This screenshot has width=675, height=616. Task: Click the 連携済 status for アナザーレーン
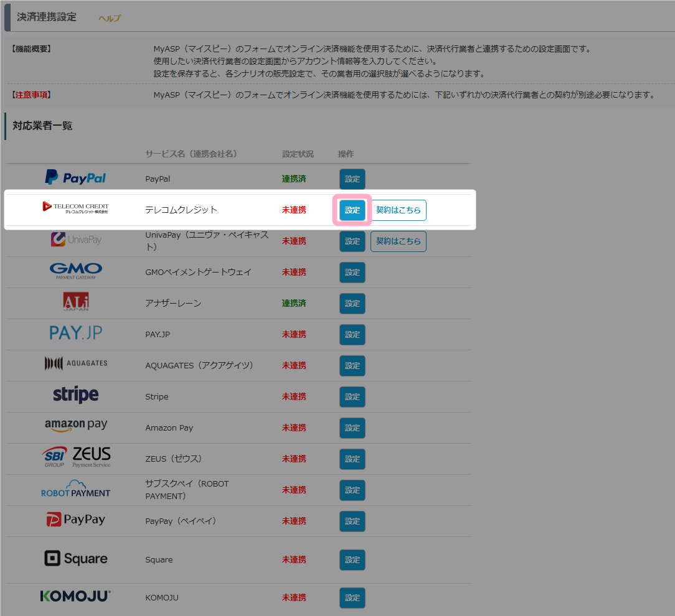pyautogui.click(x=294, y=303)
